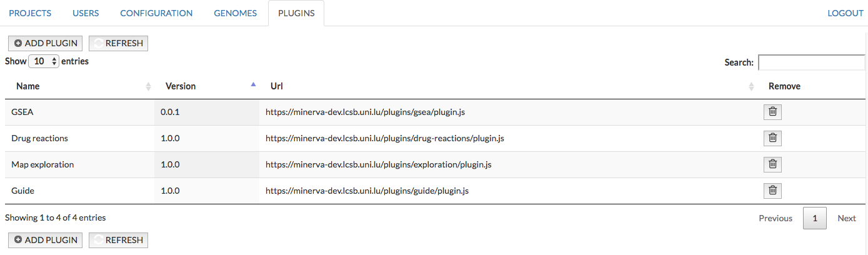Click top Add Plugin button
Image resolution: width=868 pixels, height=255 pixels.
(45, 43)
